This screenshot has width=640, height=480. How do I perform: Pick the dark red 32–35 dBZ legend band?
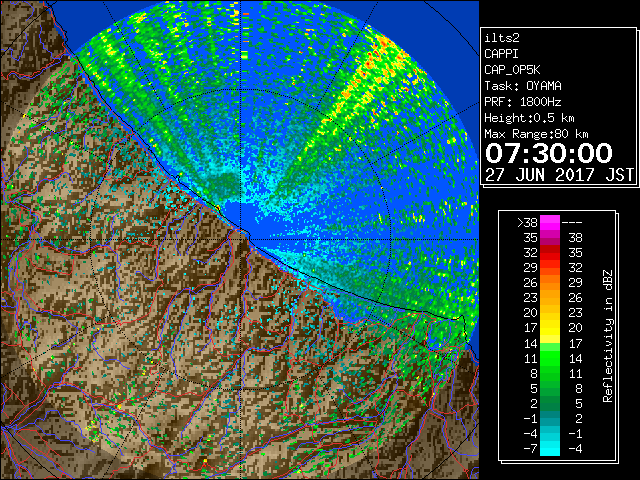click(x=550, y=252)
